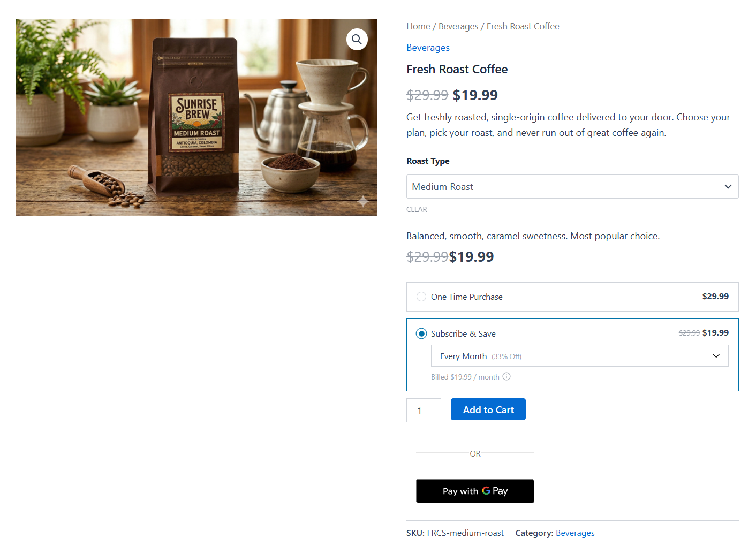Select the One Time Purchase option

tap(421, 297)
